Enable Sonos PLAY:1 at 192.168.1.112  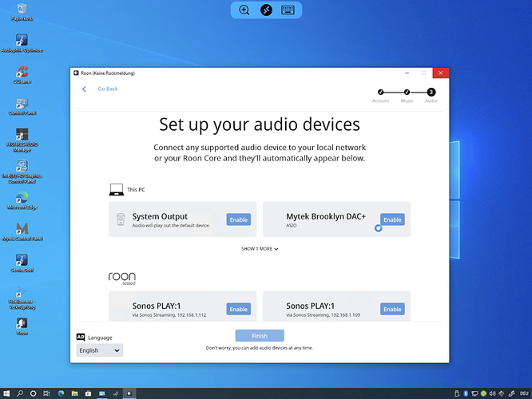point(239,309)
